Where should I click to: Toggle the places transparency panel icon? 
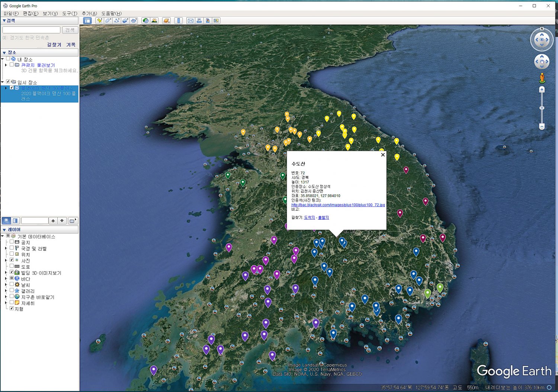15,221
